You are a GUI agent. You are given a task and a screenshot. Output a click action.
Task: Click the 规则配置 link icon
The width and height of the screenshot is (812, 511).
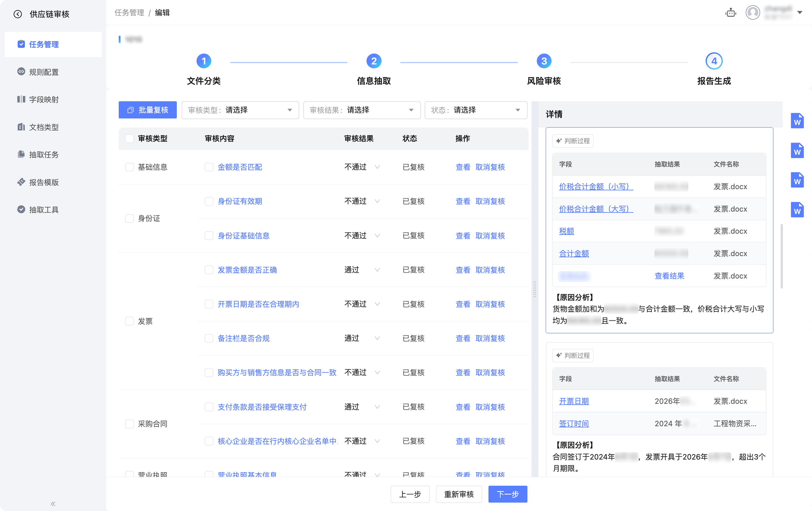(x=21, y=71)
